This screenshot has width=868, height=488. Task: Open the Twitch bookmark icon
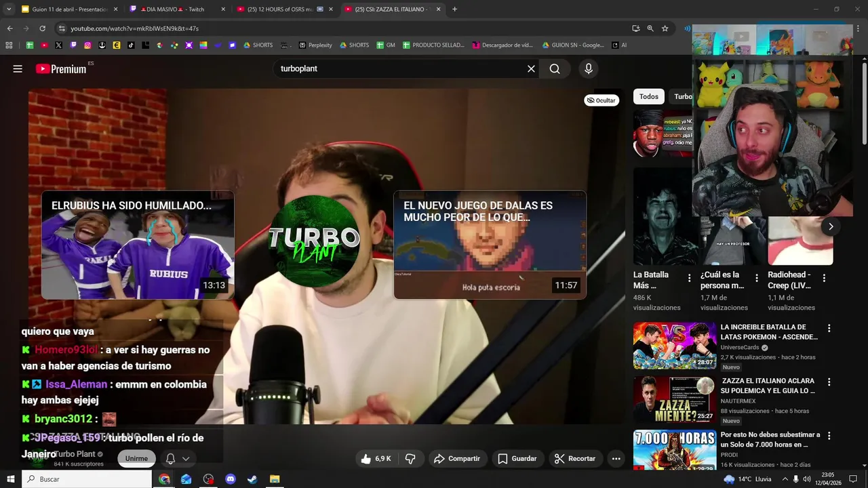tap(73, 45)
